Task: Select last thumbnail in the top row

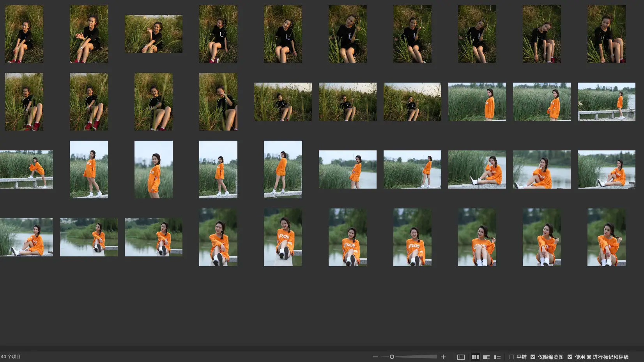Action: [606, 34]
